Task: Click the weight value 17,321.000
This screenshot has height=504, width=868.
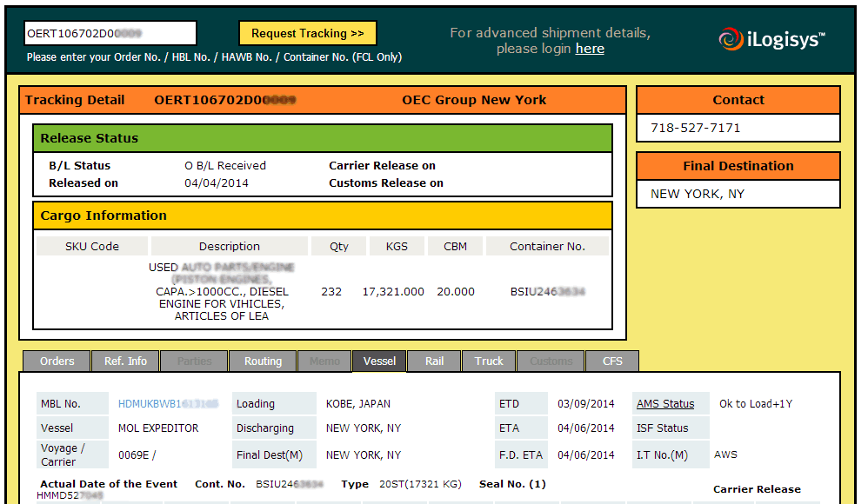Action: click(x=393, y=292)
